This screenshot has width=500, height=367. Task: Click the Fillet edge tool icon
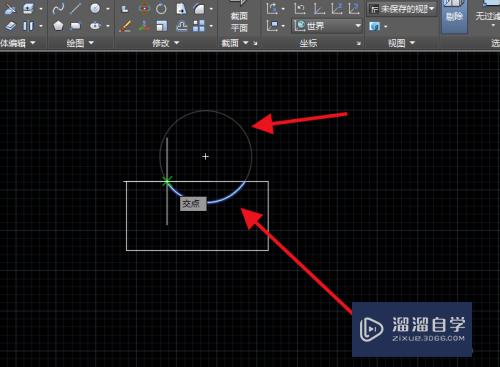click(200, 9)
